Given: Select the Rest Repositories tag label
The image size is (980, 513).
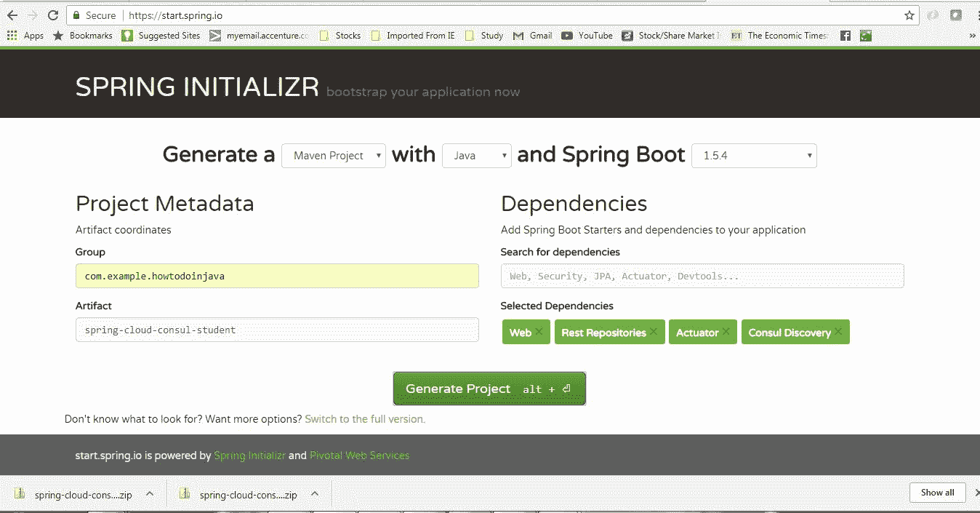Looking at the screenshot, I should click(603, 333).
